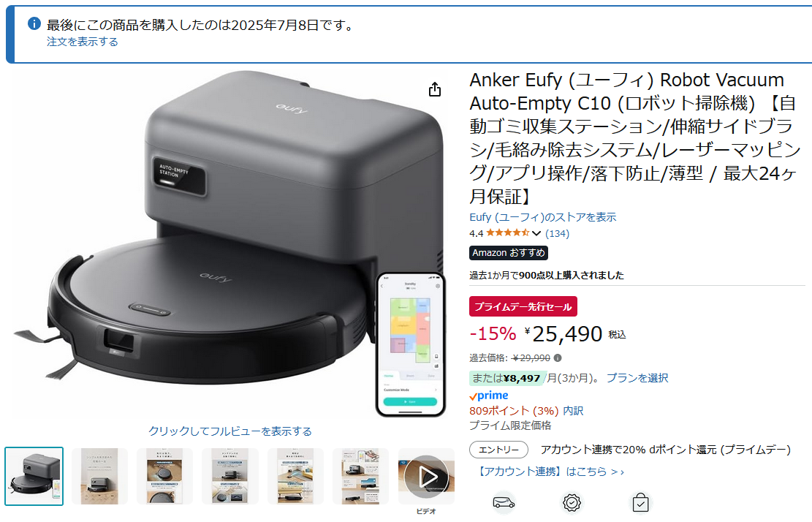Click the warranty badge icon below price
This screenshot has height=522, width=812.
(572, 502)
